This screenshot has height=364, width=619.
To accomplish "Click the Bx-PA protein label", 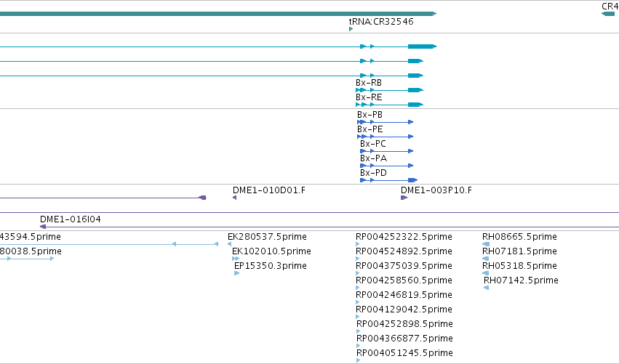I will click(373, 158).
